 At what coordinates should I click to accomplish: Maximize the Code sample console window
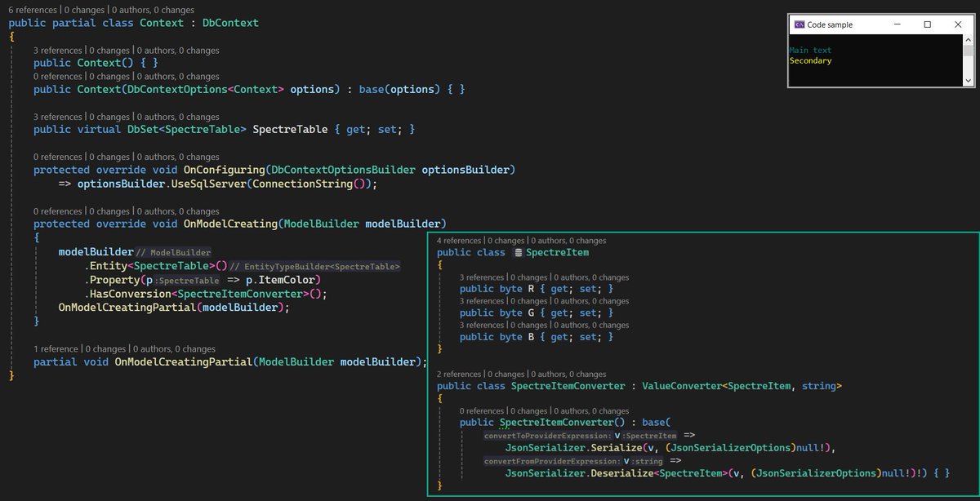pos(927,24)
